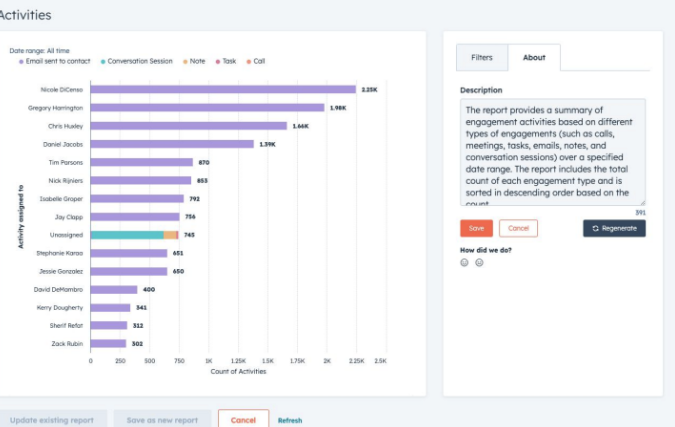The height and width of the screenshot is (427, 675).
Task: Click Chris Huxley's bar
Action: click(x=189, y=126)
